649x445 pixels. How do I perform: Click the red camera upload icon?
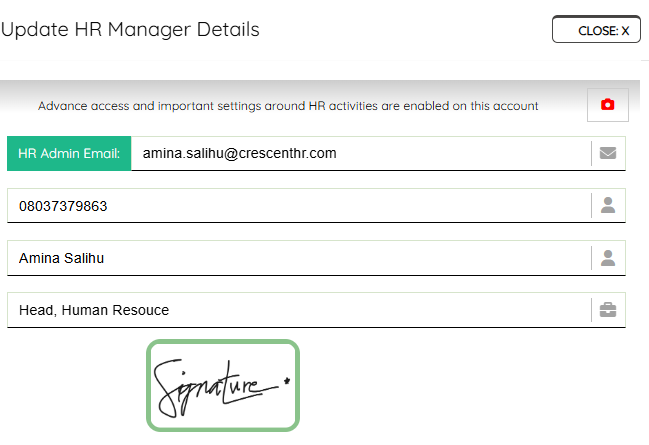pos(608,105)
